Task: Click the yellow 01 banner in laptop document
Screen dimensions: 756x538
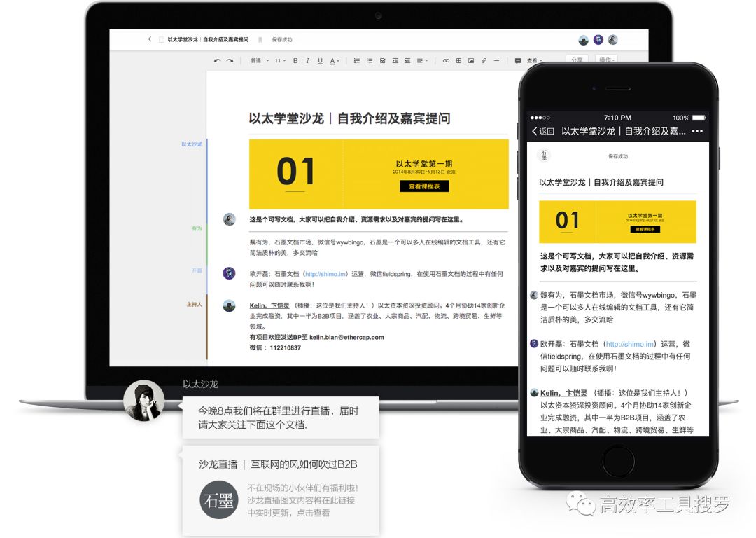Action: (379, 174)
